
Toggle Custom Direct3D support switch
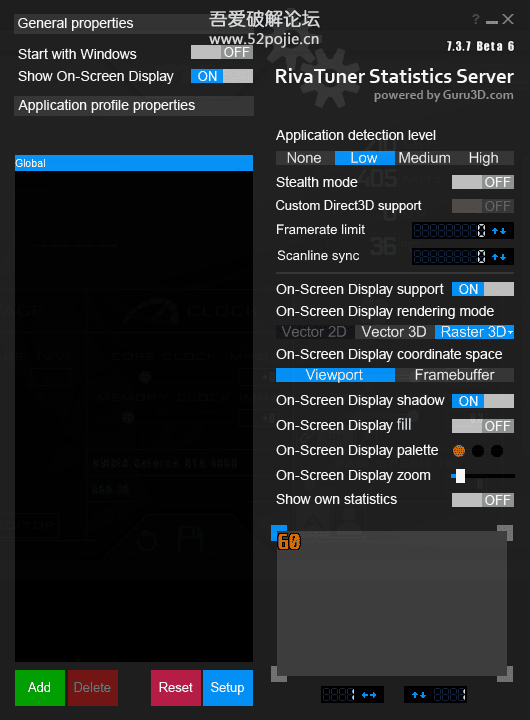[x=483, y=206]
